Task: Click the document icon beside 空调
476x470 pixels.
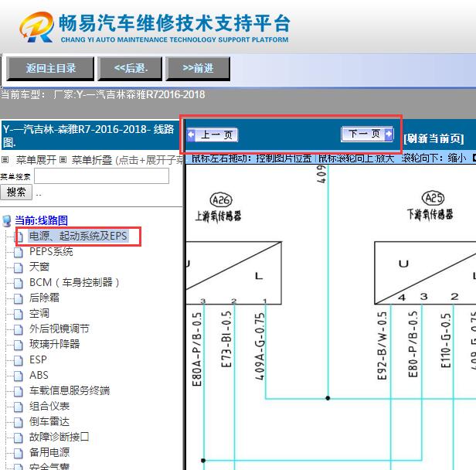Action: [19, 315]
